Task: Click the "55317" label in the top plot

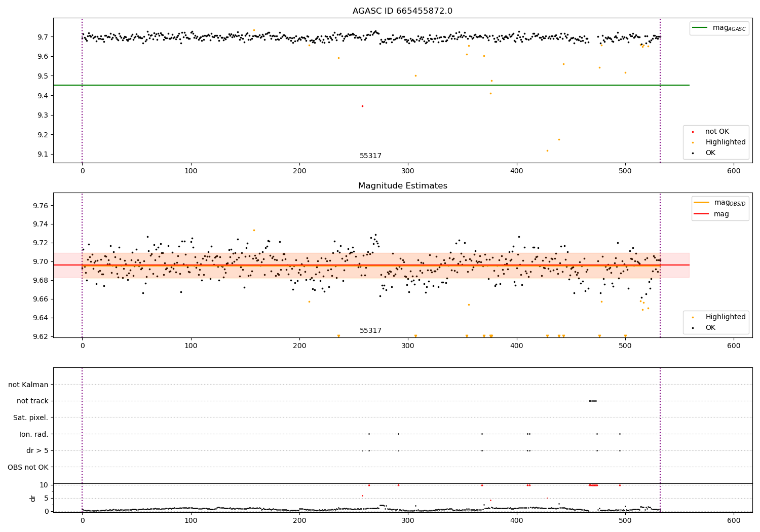Action: tap(370, 156)
